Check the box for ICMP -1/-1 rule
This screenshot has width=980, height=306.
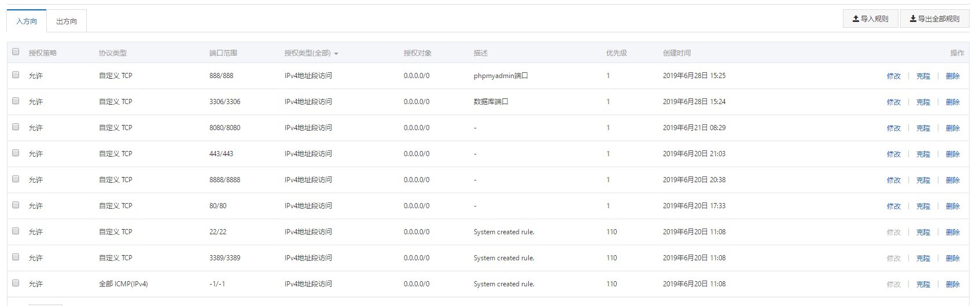(x=16, y=283)
